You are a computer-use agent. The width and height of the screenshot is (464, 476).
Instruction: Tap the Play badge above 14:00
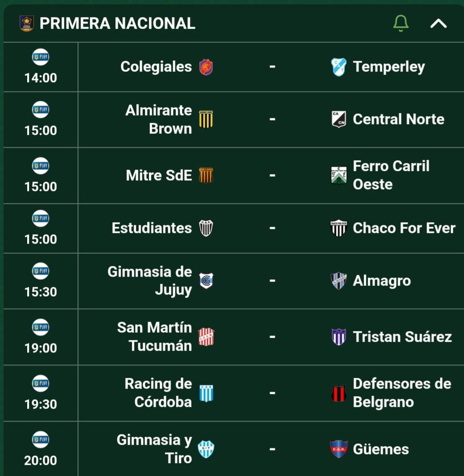(41, 57)
